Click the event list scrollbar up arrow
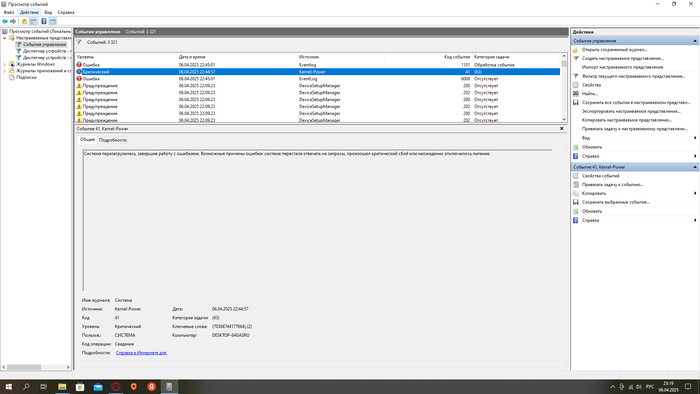The width and height of the screenshot is (700, 394). (564, 56)
